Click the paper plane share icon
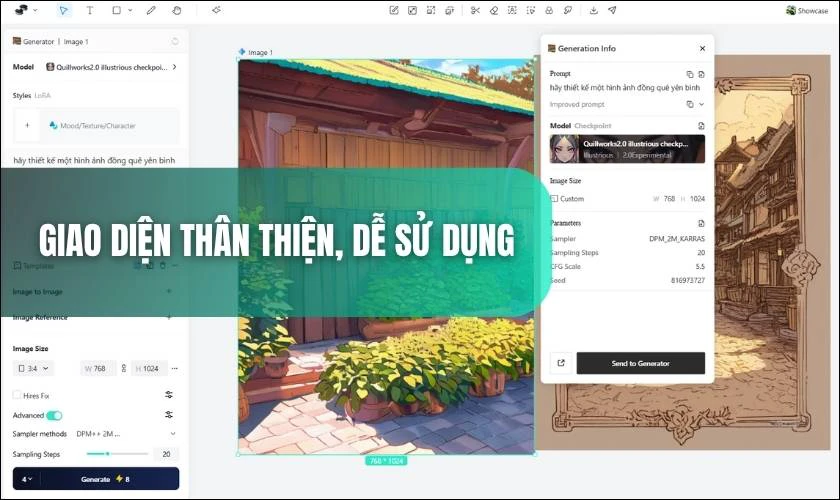Viewport: 840px width, 500px height. (612, 10)
